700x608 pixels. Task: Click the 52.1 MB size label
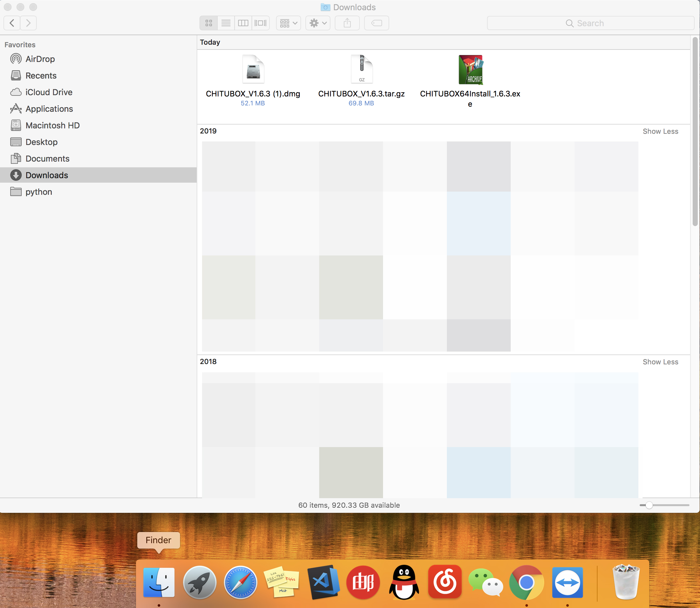(253, 103)
